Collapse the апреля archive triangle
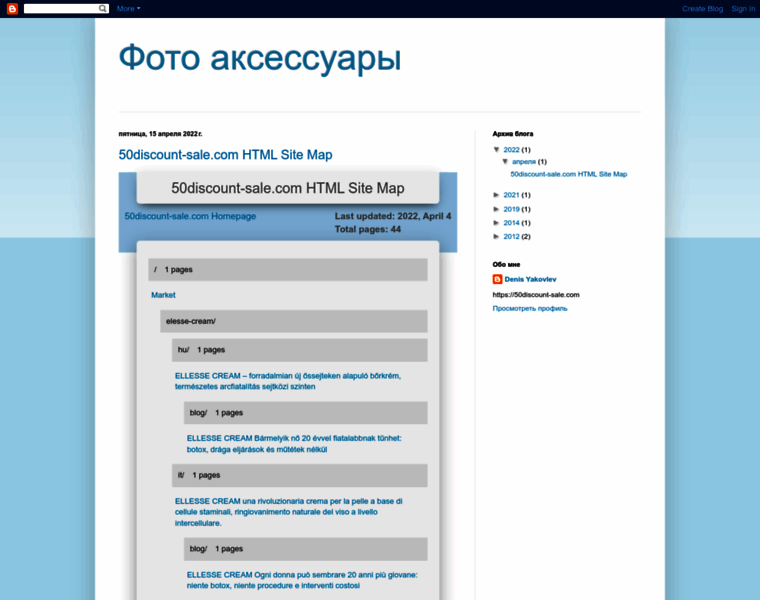760x600 pixels. 505,161
